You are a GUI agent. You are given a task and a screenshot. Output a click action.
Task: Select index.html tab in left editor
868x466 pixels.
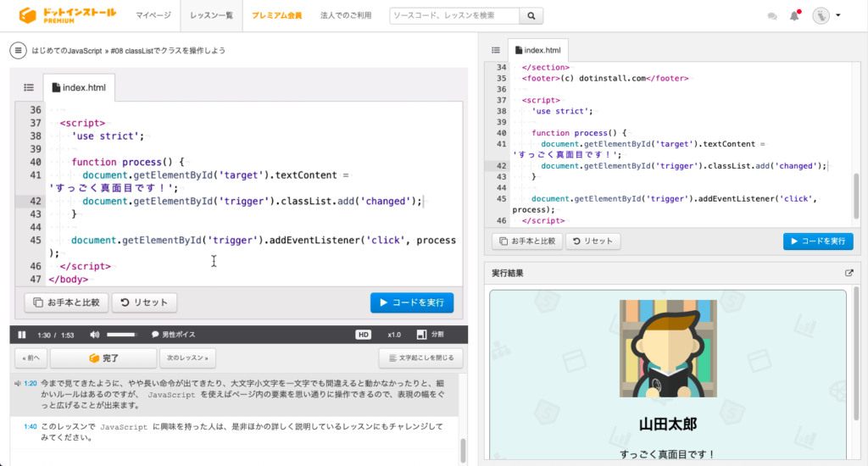pyautogui.click(x=79, y=87)
